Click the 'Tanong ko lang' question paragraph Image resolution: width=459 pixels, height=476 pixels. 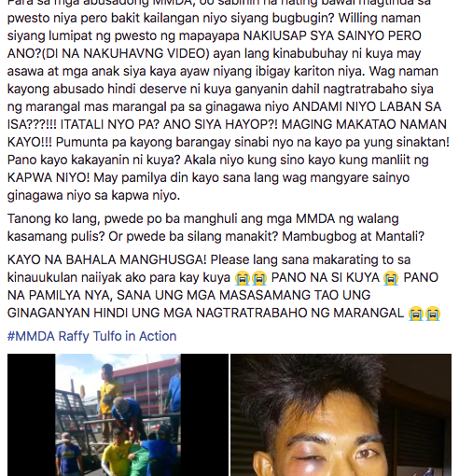(x=216, y=228)
